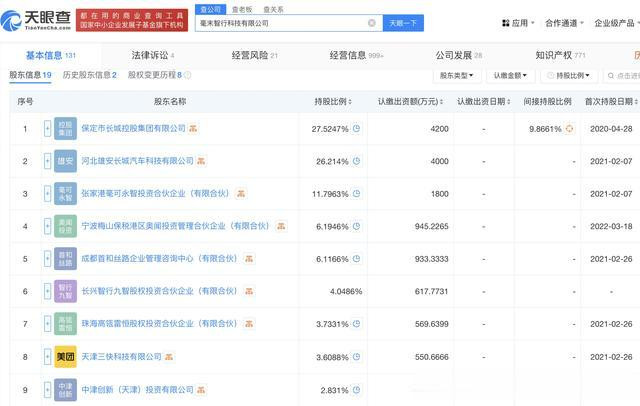640x406 pixels.
Task: Open history chart icon beside 2.831%
Action: (x=356, y=390)
